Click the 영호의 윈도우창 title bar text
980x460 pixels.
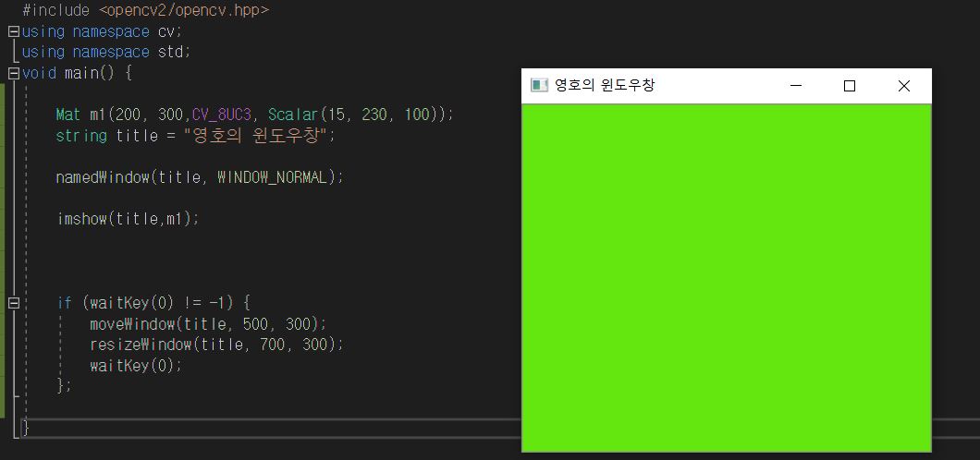(x=605, y=86)
